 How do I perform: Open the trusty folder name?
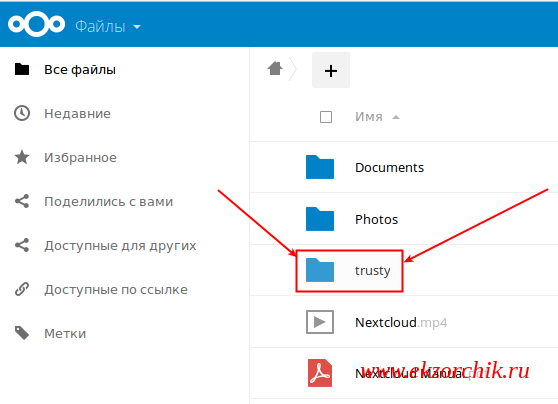(x=373, y=271)
